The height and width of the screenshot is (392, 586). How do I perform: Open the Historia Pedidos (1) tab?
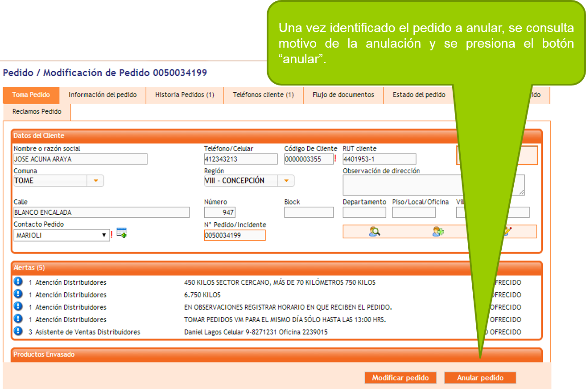185,95
